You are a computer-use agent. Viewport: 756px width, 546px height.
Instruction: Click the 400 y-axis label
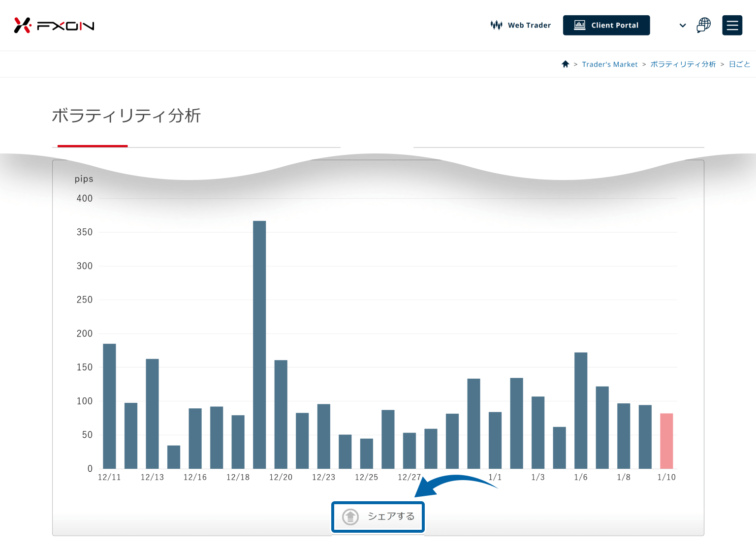click(x=85, y=198)
